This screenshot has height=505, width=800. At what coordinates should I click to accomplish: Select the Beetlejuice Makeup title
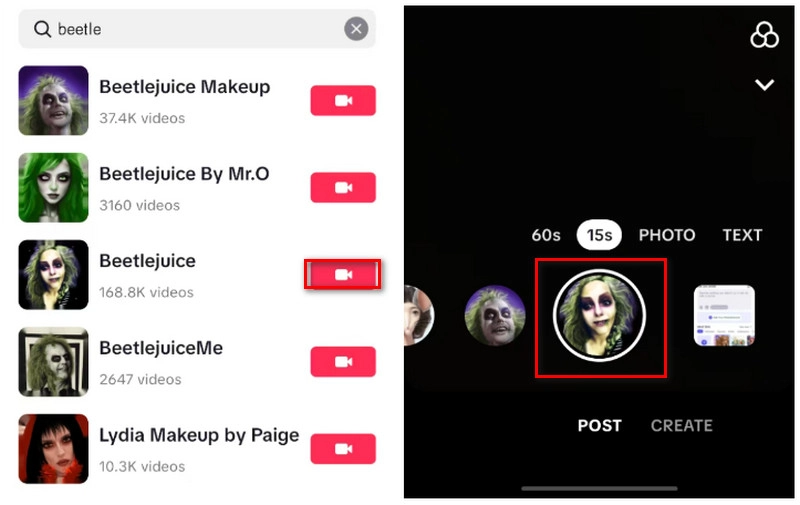pos(185,87)
